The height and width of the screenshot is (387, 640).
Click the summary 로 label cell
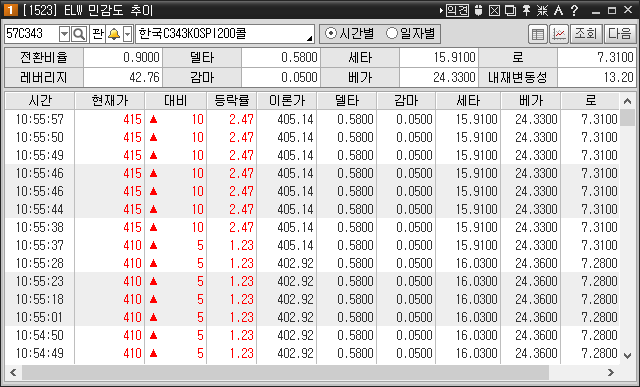point(518,58)
